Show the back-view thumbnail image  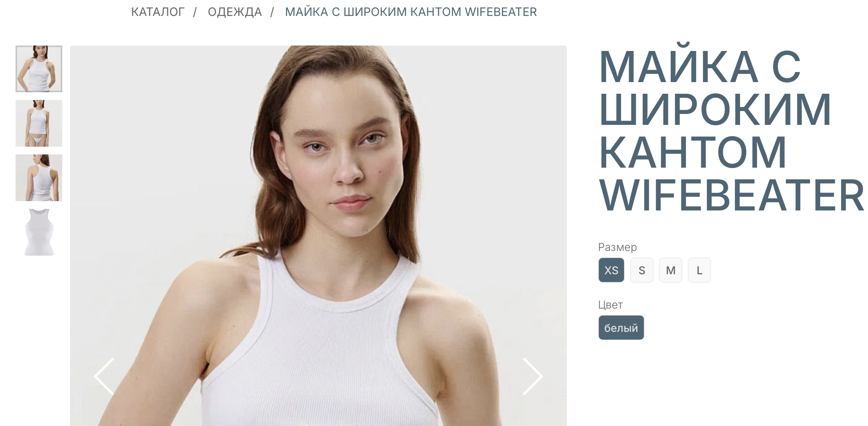coord(39,178)
